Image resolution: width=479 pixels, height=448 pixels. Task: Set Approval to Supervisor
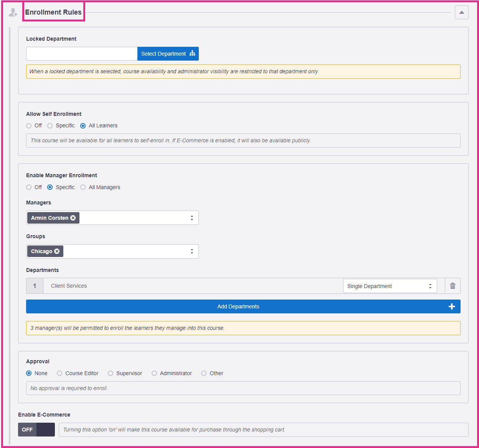coord(111,373)
